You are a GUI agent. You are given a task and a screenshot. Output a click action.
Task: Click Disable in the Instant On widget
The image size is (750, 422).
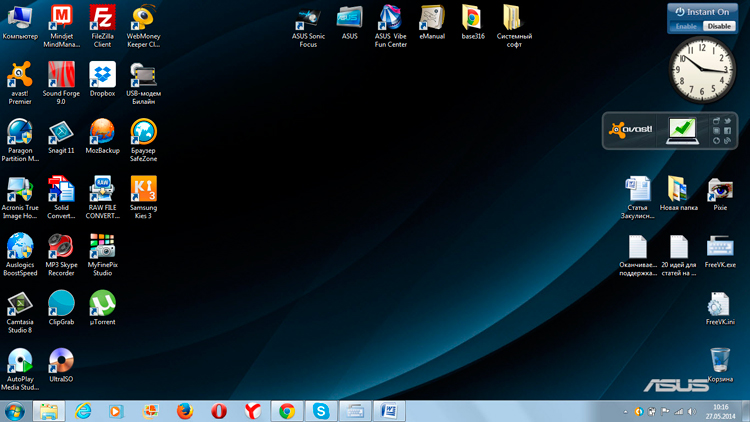click(718, 26)
